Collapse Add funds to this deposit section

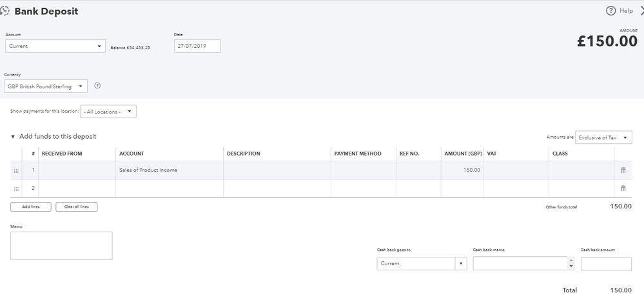click(x=13, y=137)
